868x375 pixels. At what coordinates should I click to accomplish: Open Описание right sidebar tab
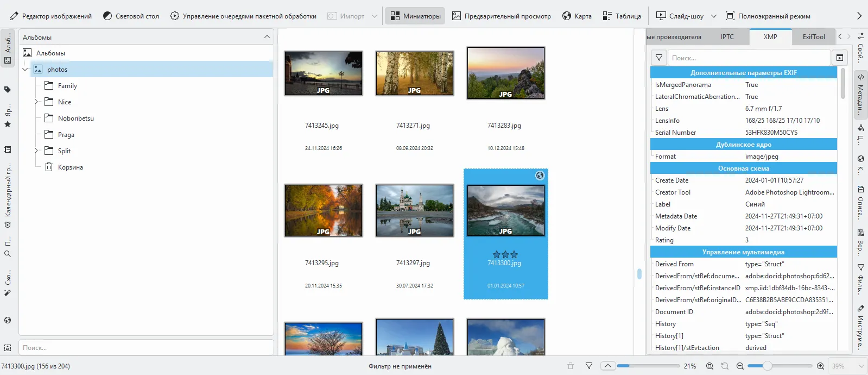tap(860, 202)
